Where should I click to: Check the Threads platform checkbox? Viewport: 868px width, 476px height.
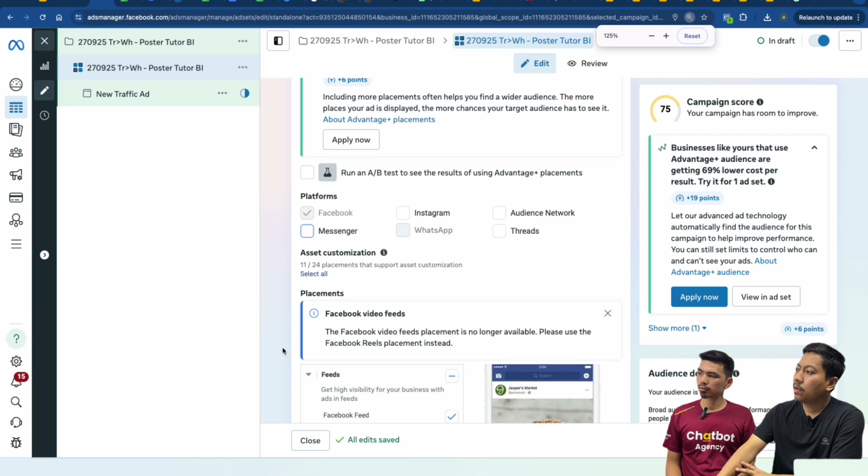click(499, 231)
